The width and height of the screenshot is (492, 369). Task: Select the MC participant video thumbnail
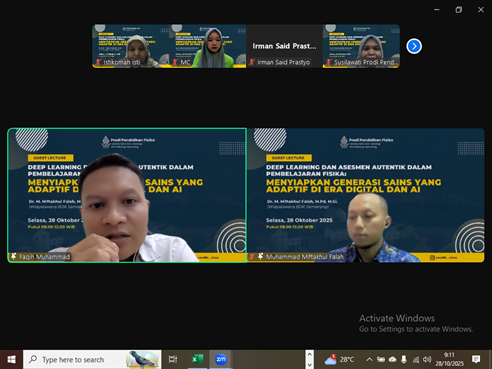[x=208, y=46]
